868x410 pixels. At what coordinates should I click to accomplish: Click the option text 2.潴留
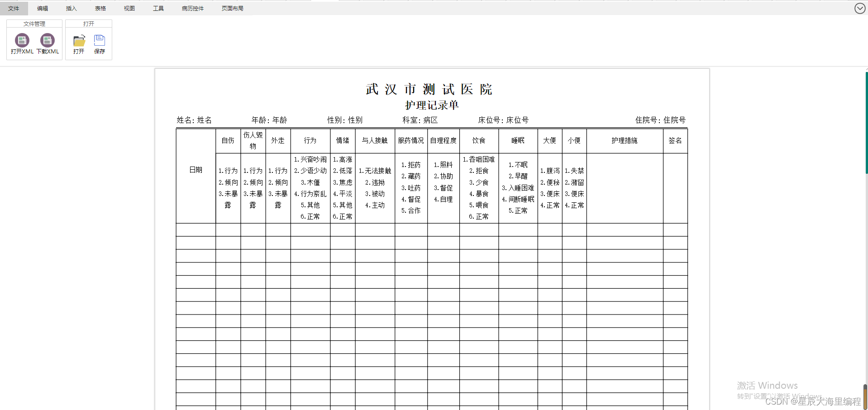tap(574, 182)
